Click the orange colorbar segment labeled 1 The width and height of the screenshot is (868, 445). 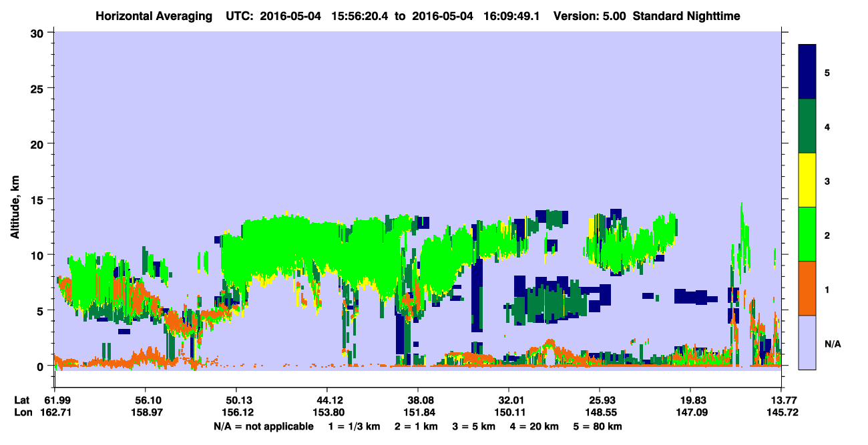tap(807, 288)
